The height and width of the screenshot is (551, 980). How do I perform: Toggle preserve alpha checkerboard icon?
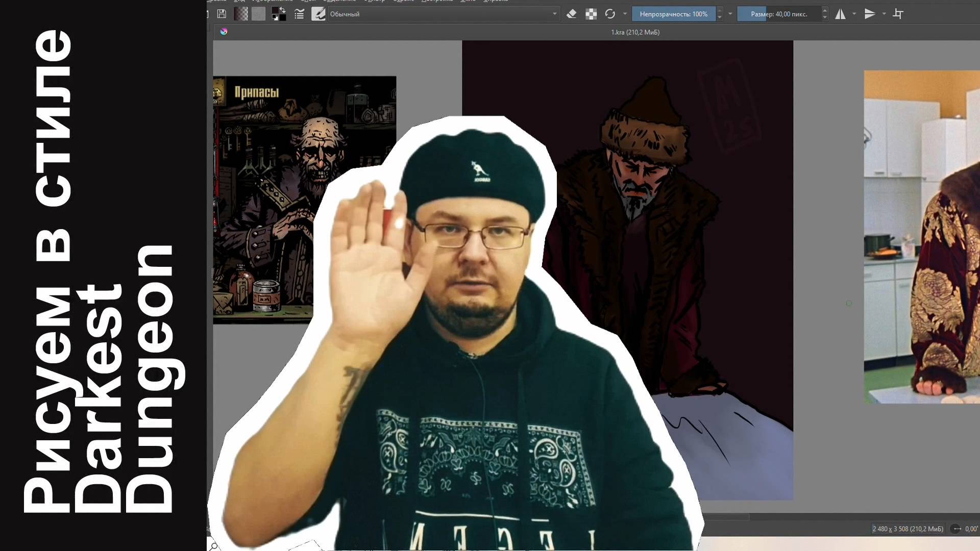[591, 14]
